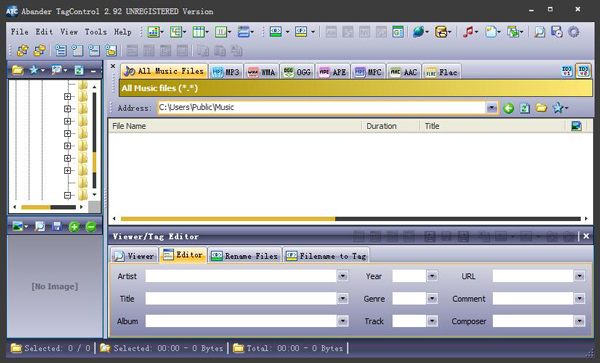Click the yellow filename-to-tag toolbar icon
600x363 pixels.
pyautogui.click(x=301, y=32)
